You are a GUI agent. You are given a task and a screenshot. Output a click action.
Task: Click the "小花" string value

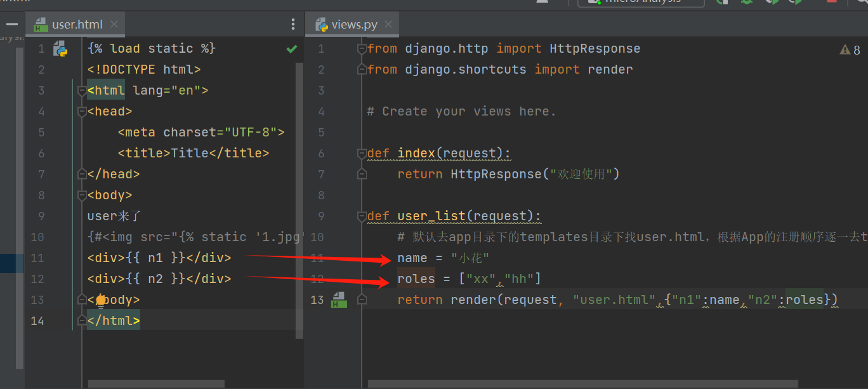pos(470,258)
